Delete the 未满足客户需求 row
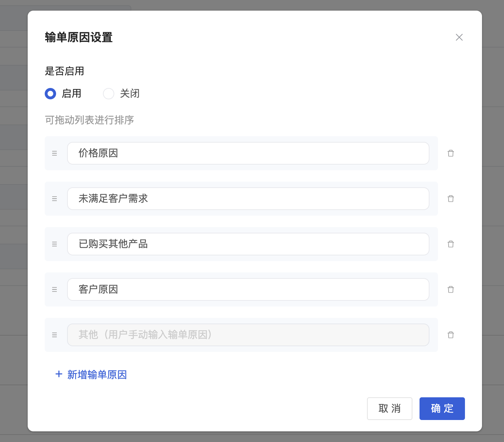Viewport: 504px width, 442px height. coord(451,199)
